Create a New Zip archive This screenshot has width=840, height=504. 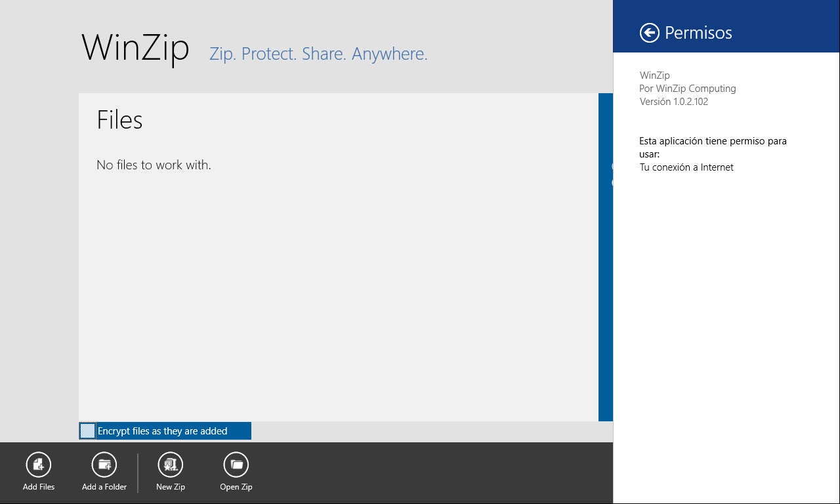(x=171, y=465)
